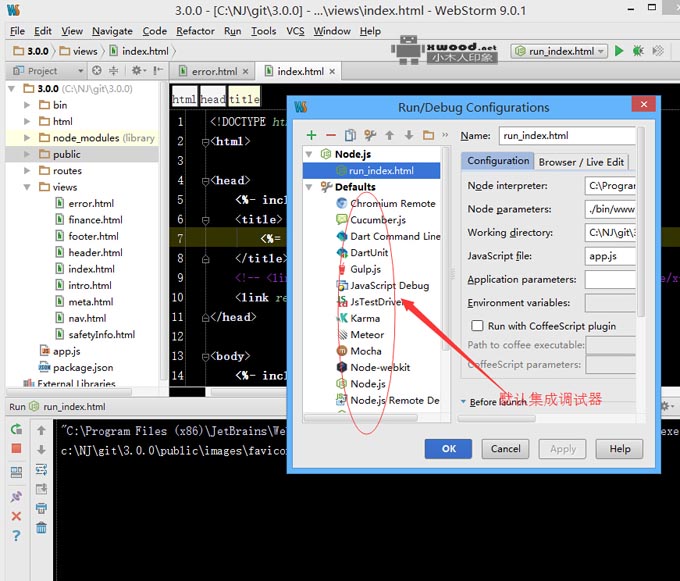
Task: Switch to Browser / Live Edit tab
Action: click(x=581, y=162)
